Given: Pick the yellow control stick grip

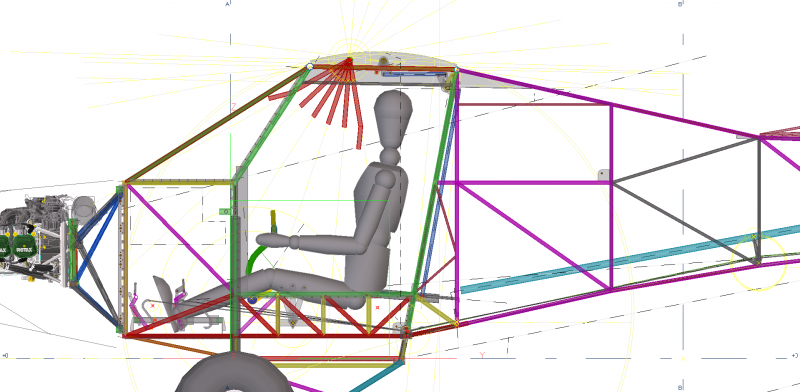Looking at the screenshot, I should pyautogui.click(x=273, y=221).
